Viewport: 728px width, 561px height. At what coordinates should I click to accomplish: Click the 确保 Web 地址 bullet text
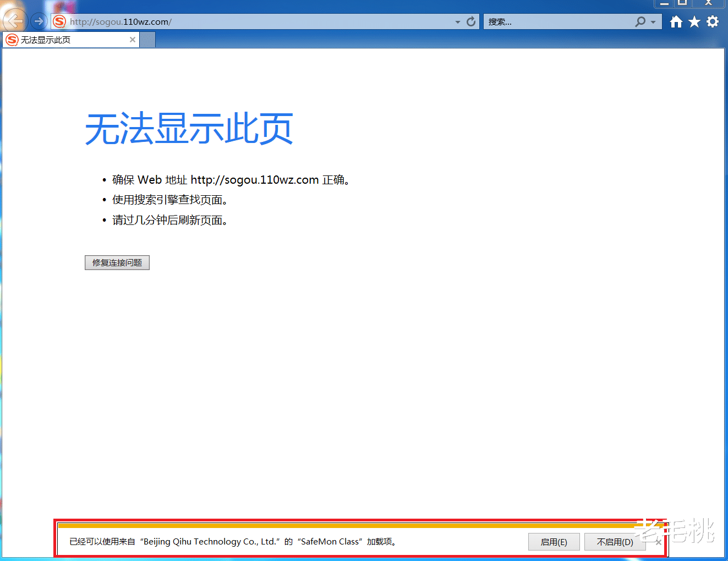[x=231, y=180]
